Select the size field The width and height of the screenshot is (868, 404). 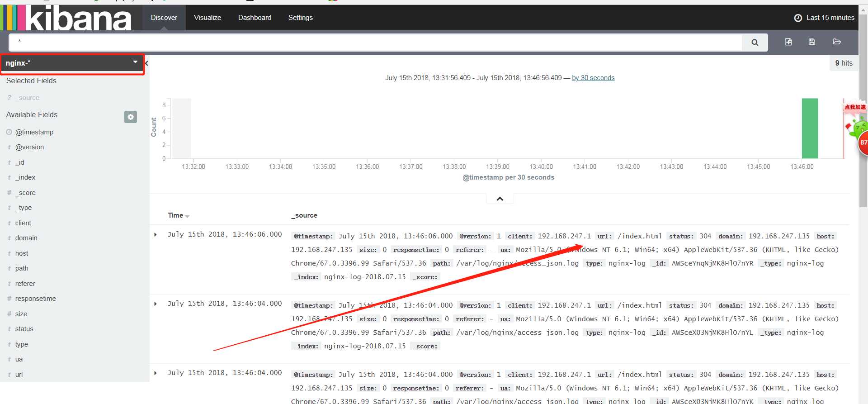point(21,314)
